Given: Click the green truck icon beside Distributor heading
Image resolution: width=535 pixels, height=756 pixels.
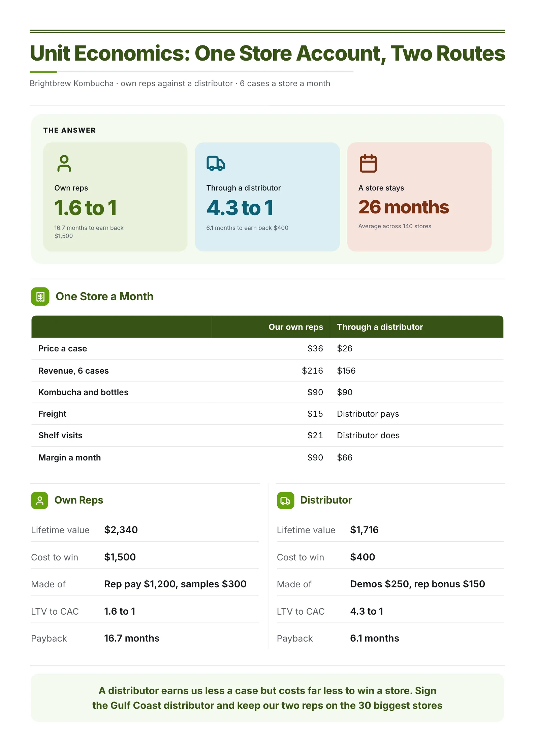Looking at the screenshot, I should (285, 501).
